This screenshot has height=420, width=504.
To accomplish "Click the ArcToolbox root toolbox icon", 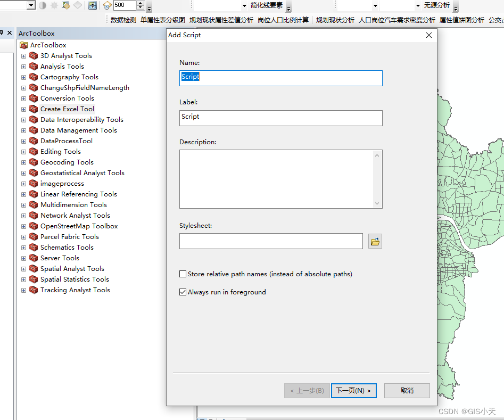I will tap(23, 45).
